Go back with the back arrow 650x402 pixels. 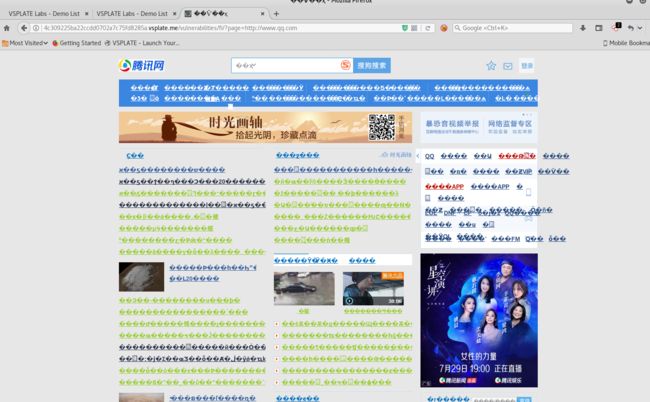[24, 28]
